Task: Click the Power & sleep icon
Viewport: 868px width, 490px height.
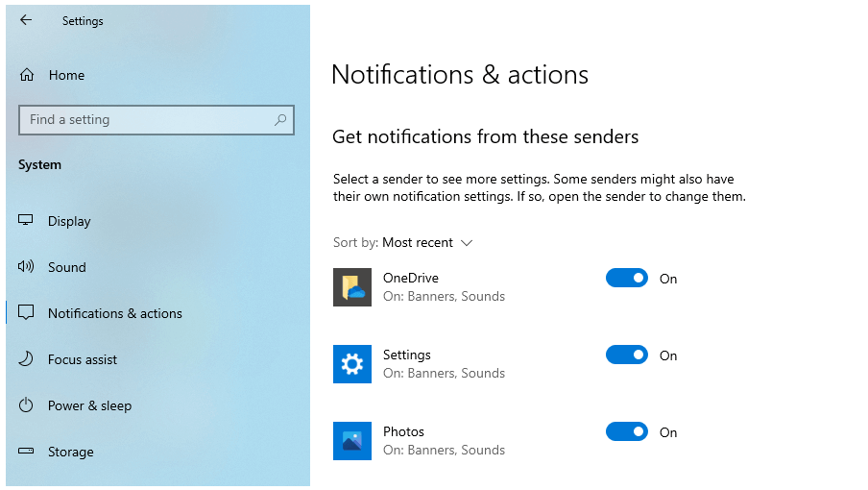Action: [x=26, y=404]
